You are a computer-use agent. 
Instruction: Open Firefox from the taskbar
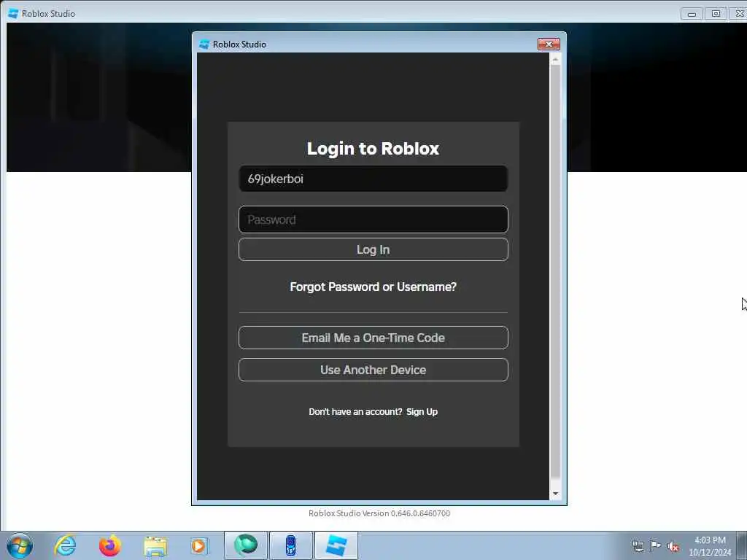tap(110, 545)
